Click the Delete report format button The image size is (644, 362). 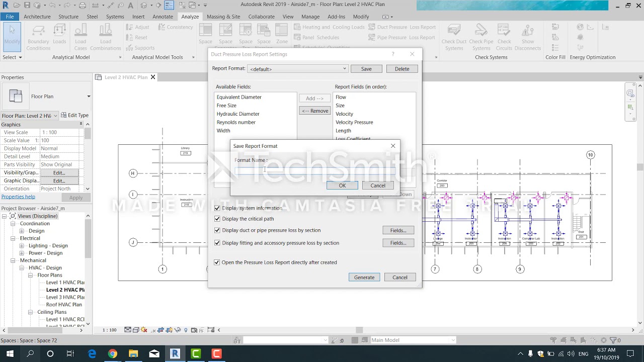tap(402, 69)
